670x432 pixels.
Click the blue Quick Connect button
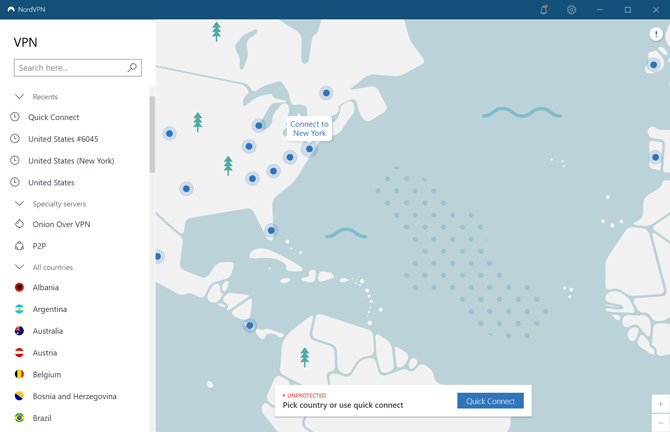tap(490, 401)
